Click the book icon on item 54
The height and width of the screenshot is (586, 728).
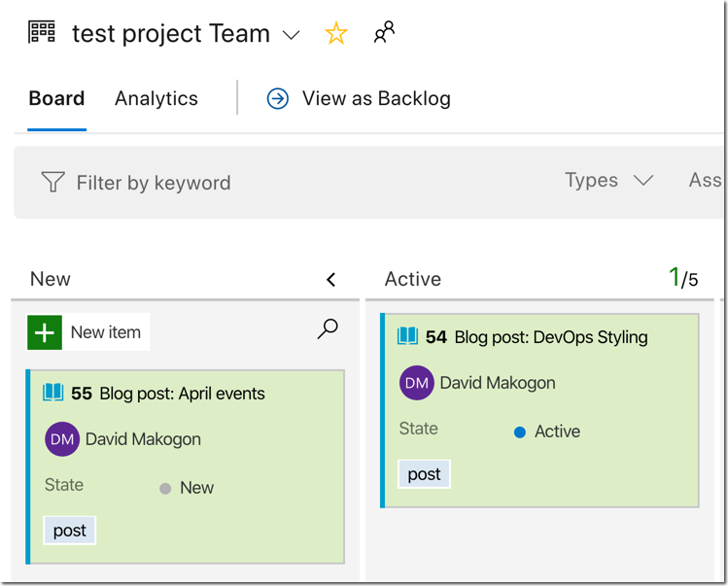point(407,335)
